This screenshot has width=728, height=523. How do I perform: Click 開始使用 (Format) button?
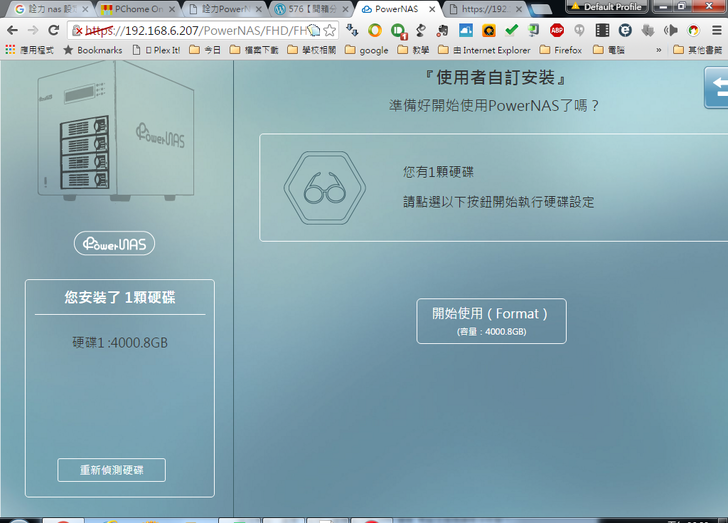(491, 321)
